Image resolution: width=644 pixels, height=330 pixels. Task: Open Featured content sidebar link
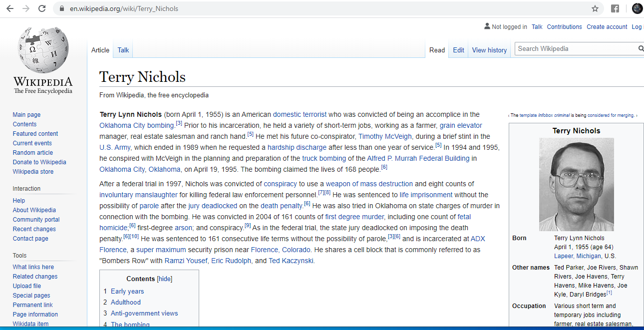click(x=35, y=134)
